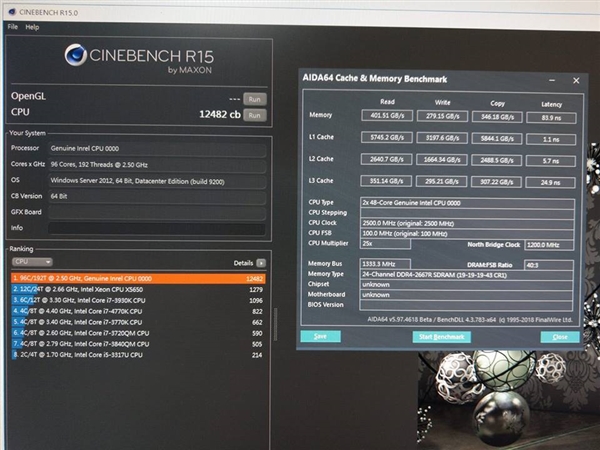The image size is (600, 450).
Task: Open the File menu
Action: tap(13, 27)
